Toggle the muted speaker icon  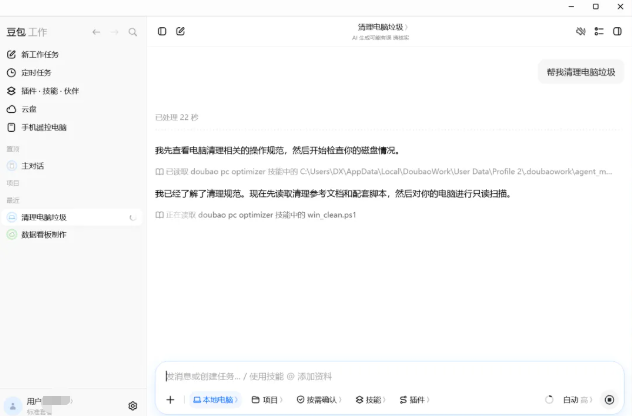pos(580,31)
